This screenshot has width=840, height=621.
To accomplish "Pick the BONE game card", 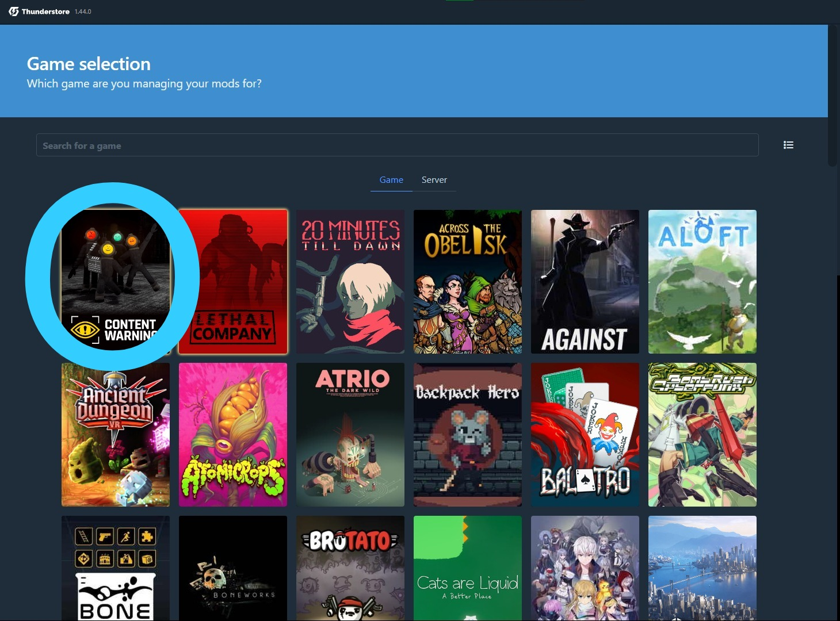I will (x=116, y=568).
